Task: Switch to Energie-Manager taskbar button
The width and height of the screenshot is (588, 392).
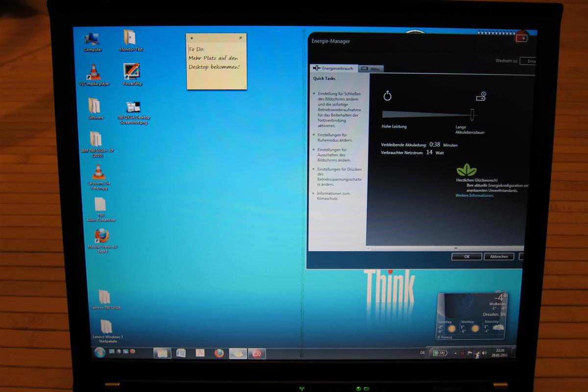Action: 257,353
